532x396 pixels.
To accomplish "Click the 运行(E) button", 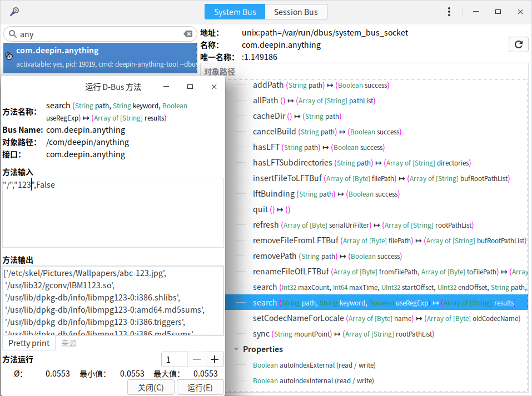I will (x=200, y=388).
